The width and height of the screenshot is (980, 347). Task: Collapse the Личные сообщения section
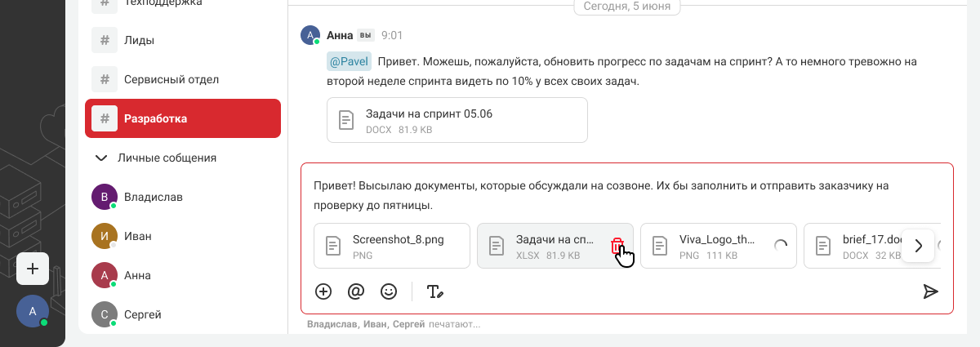[101, 158]
